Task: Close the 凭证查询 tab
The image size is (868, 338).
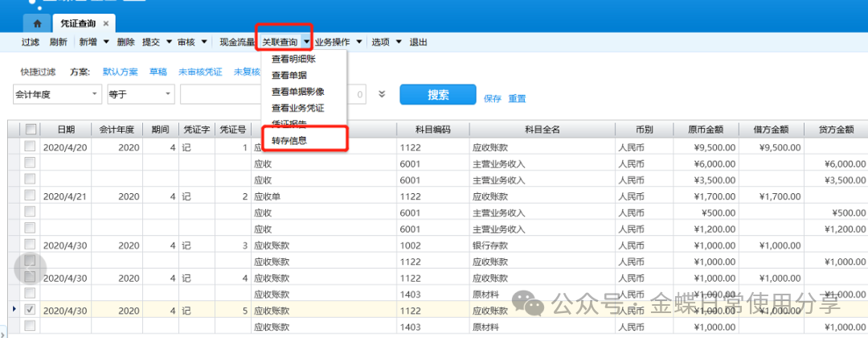Action: [x=106, y=23]
